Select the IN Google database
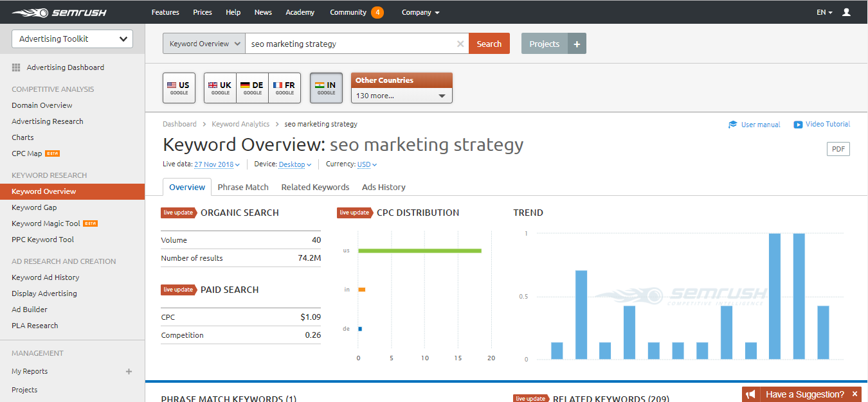 (x=326, y=88)
